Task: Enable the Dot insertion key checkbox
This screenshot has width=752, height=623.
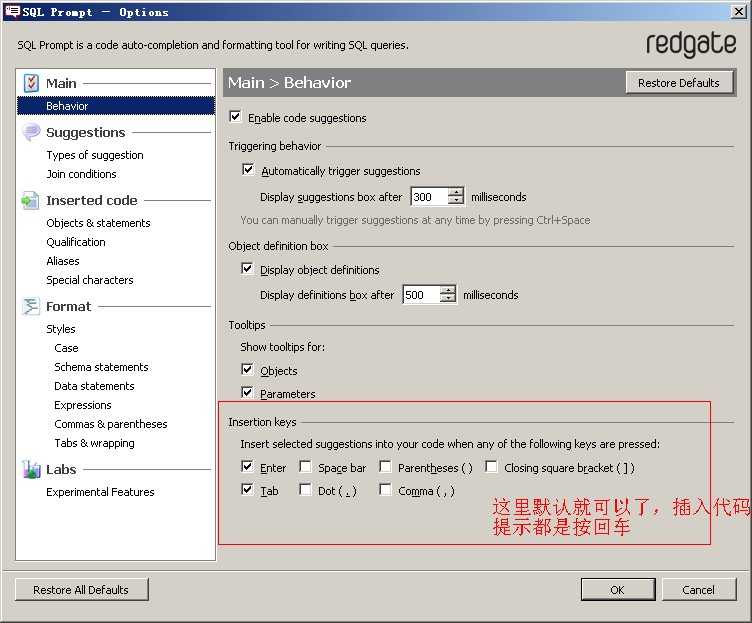Action: tap(305, 489)
